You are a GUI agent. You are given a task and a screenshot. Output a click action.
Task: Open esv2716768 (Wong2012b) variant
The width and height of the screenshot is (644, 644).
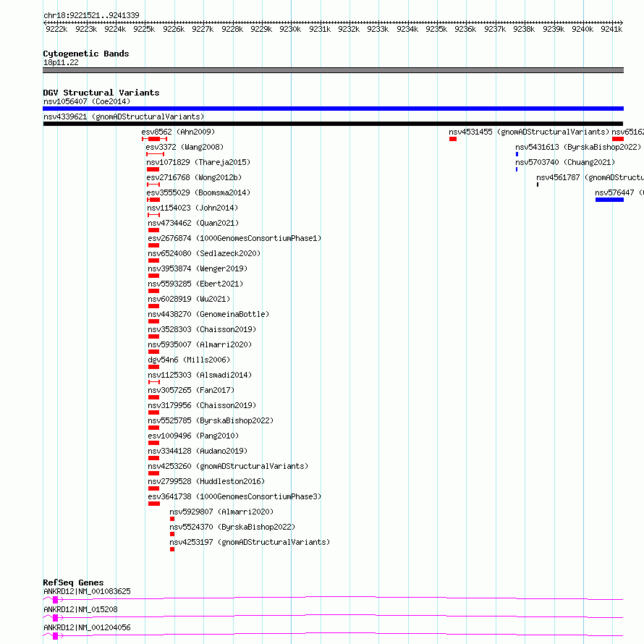194,177
